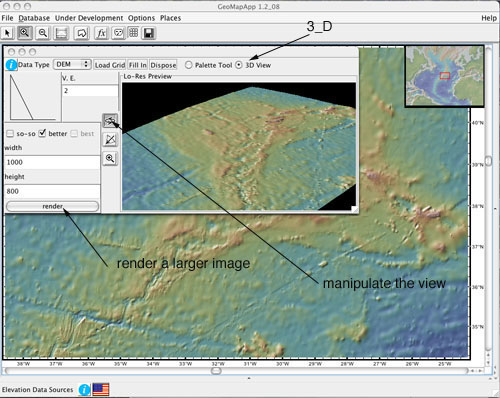500x398 pixels.
Task: Click blue info icon beside Data Type
Action: pyautogui.click(x=11, y=65)
